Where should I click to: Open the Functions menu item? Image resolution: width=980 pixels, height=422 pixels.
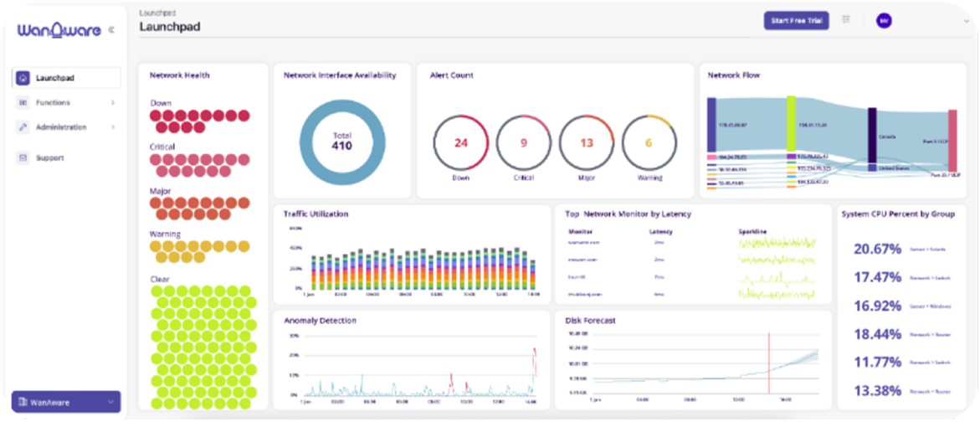(65, 102)
